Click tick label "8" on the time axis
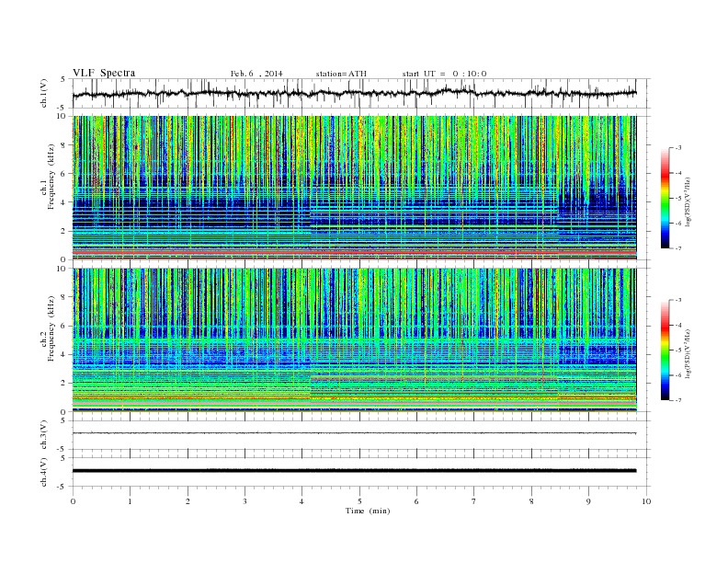Screen dimensions: 728x563 [x=531, y=501]
